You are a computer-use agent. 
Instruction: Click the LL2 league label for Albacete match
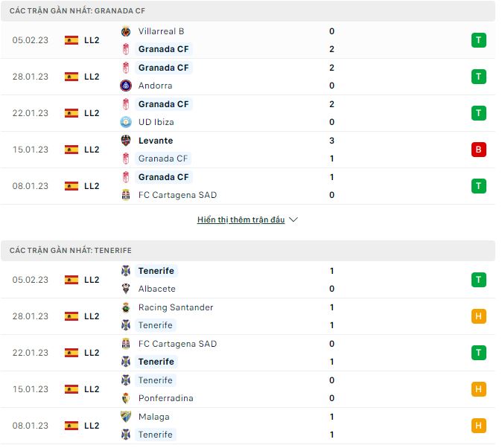click(92, 280)
